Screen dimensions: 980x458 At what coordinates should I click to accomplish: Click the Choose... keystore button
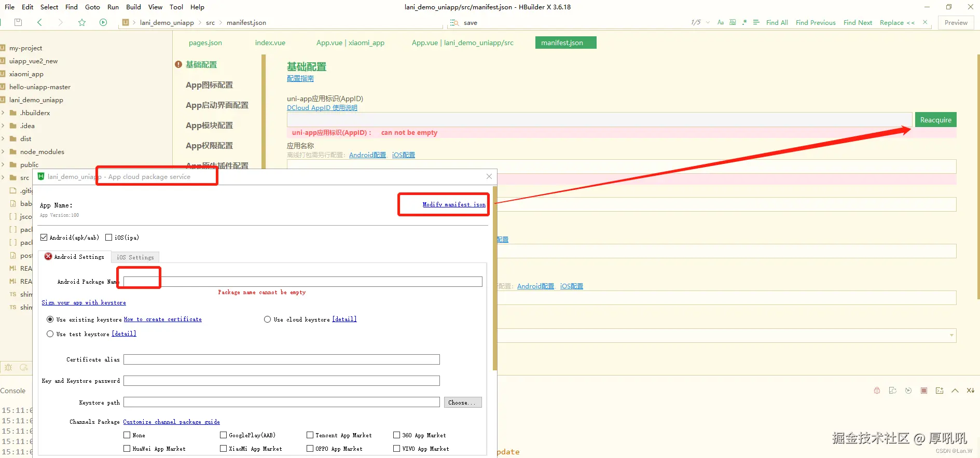click(x=463, y=403)
